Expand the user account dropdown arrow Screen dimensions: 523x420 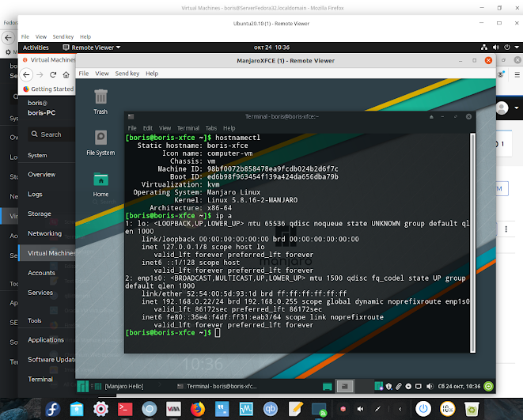(517, 108)
